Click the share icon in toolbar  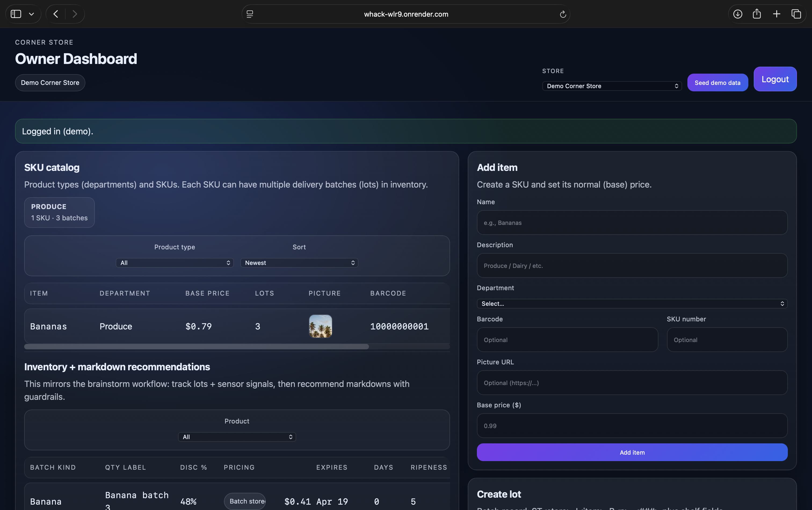[757, 14]
